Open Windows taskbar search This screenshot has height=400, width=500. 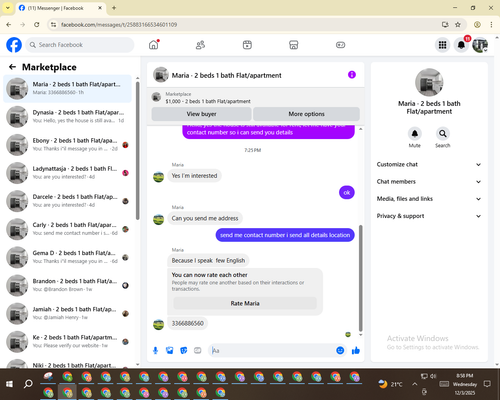28,384
